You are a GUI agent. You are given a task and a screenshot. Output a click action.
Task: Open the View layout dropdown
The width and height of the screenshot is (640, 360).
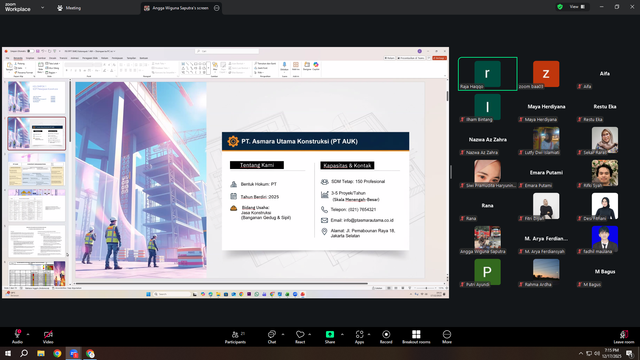click(577, 7)
